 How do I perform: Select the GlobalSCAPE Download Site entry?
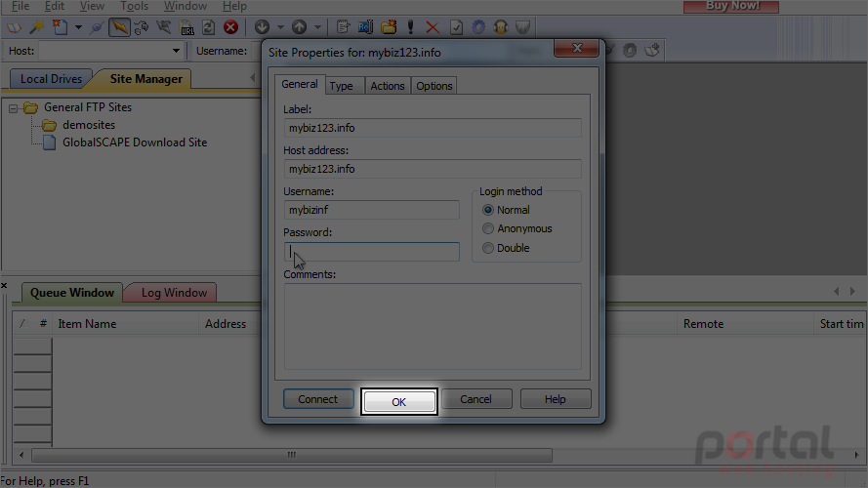point(135,142)
